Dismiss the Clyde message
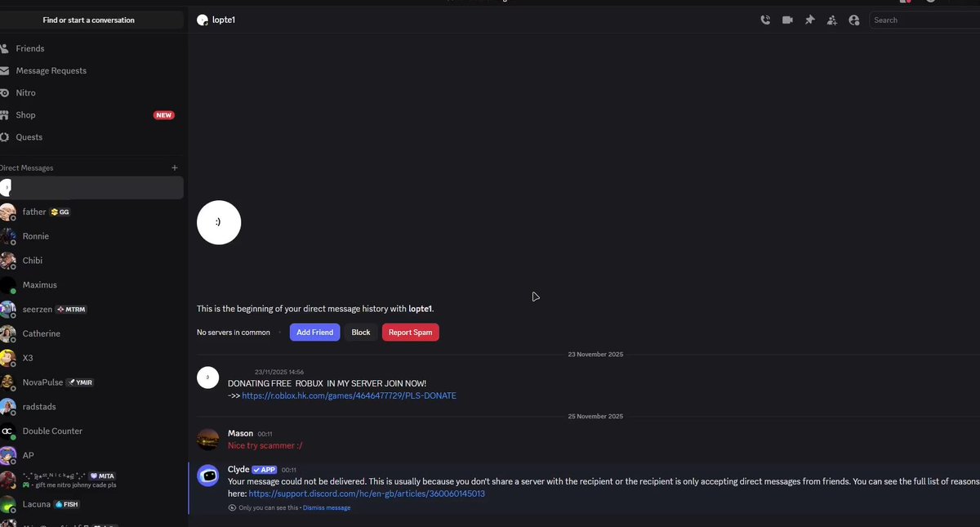The image size is (980, 527). pos(327,508)
